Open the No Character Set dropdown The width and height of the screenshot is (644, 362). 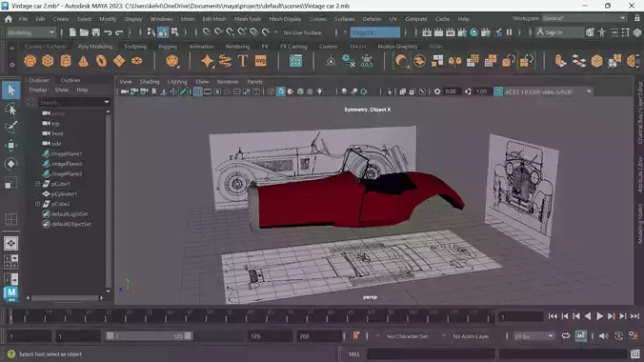[407, 336]
